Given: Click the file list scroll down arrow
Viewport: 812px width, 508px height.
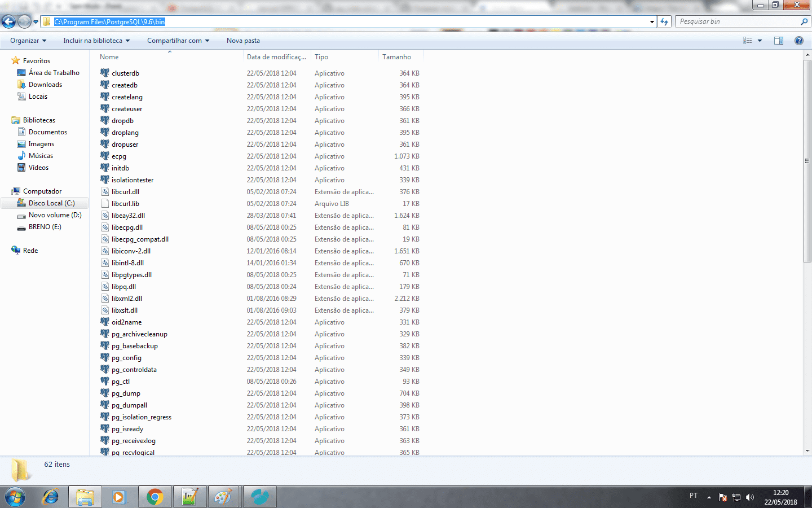Looking at the screenshot, I should pos(807,451).
